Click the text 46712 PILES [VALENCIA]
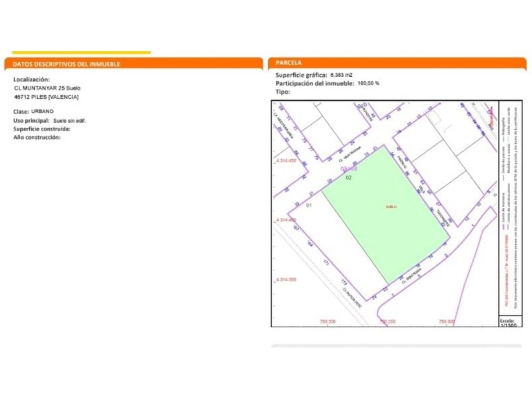 46,97
